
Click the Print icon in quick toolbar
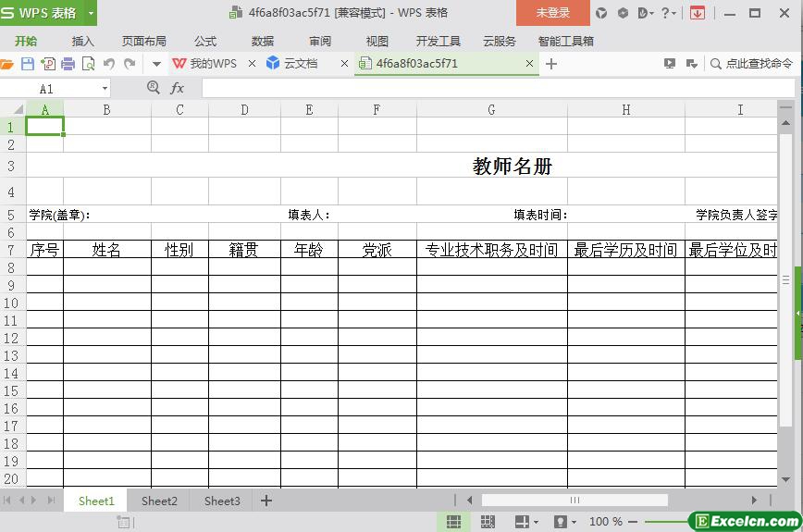(68, 64)
